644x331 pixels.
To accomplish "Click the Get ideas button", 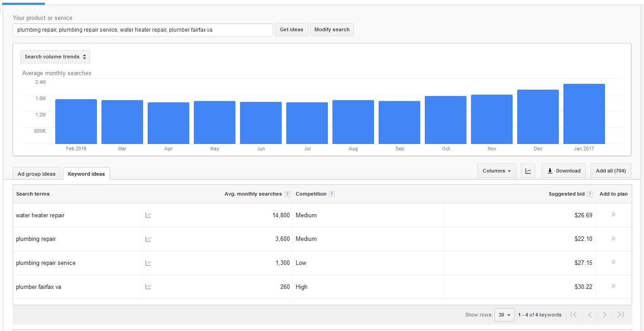I will coord(291,29).
